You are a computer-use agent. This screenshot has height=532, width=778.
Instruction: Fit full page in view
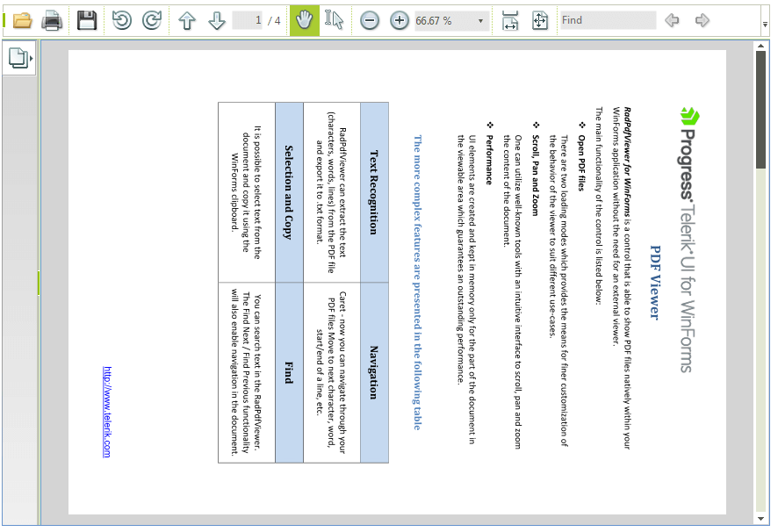[x=540, y=20]
